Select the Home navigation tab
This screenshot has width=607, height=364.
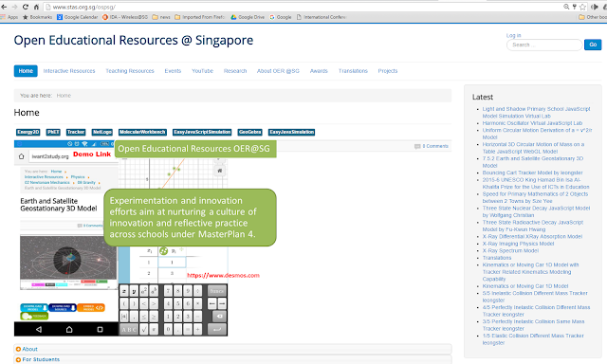click(26, 71)
